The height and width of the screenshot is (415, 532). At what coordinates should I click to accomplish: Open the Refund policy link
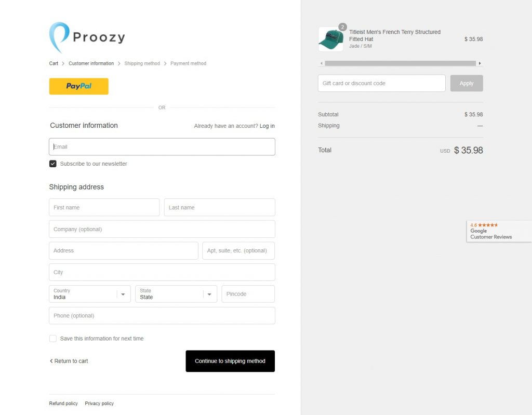tap(63, 404)
